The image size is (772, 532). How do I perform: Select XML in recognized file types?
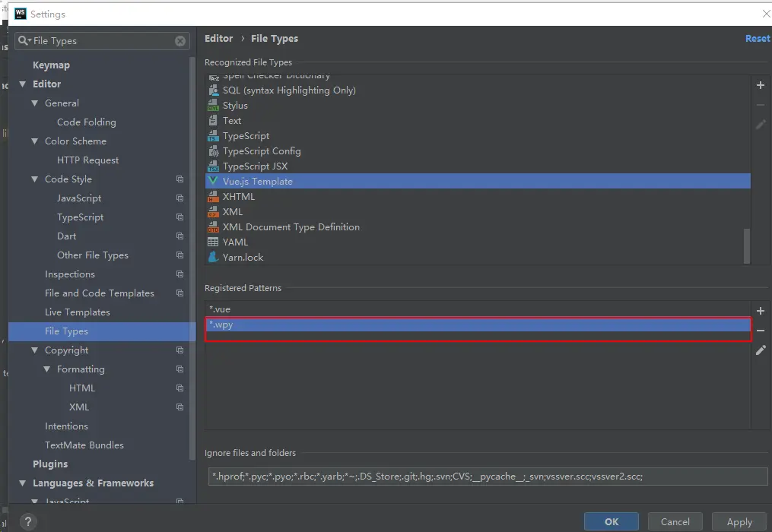[478, 211]
